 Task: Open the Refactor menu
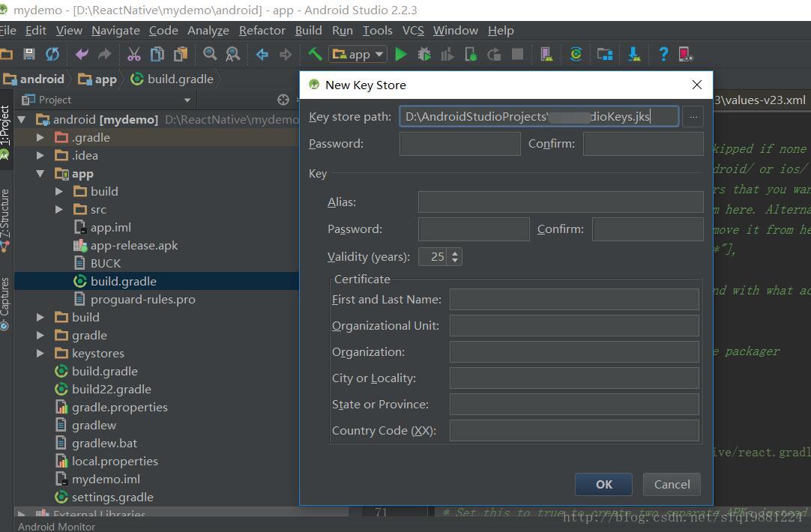coord(262,31)
